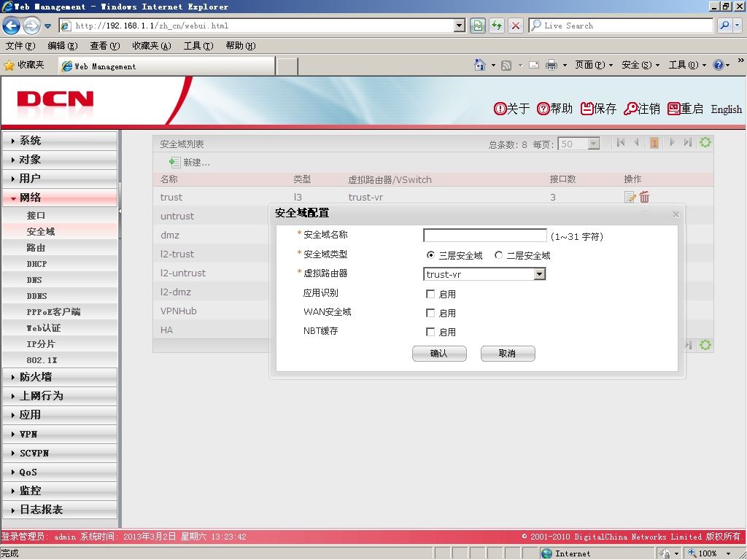Go to next page of zone list

click(672, 142)
